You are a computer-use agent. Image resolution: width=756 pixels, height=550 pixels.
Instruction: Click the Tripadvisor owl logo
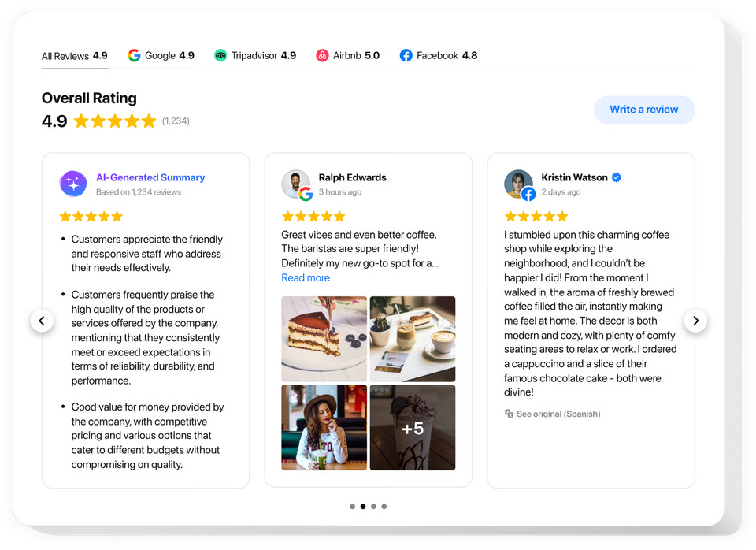(x=220, y=56)
